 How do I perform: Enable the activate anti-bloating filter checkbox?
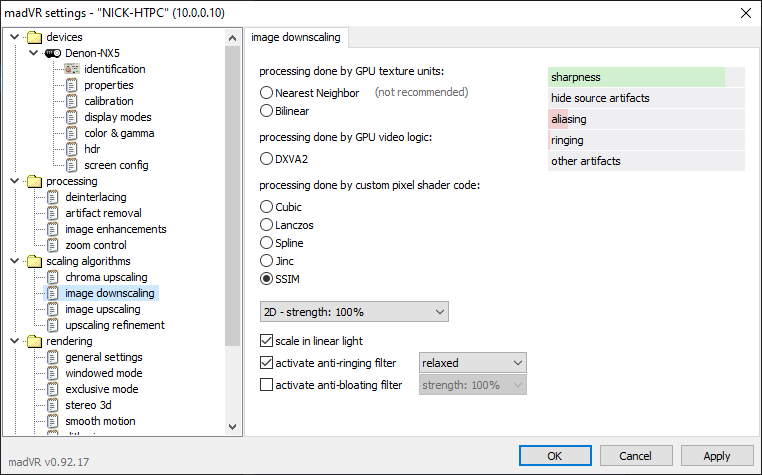[x=267, y=384]
